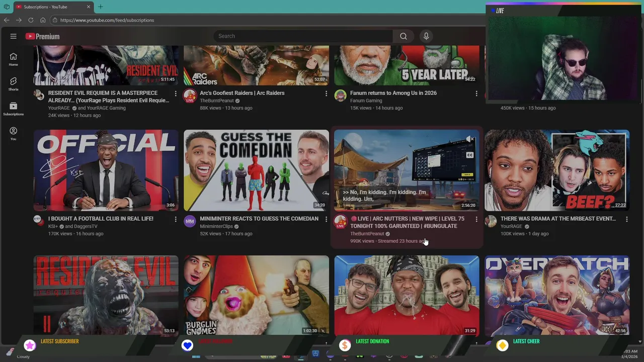
Task: Go to Home in the YouTube sidebar
Action: point(14,59)
